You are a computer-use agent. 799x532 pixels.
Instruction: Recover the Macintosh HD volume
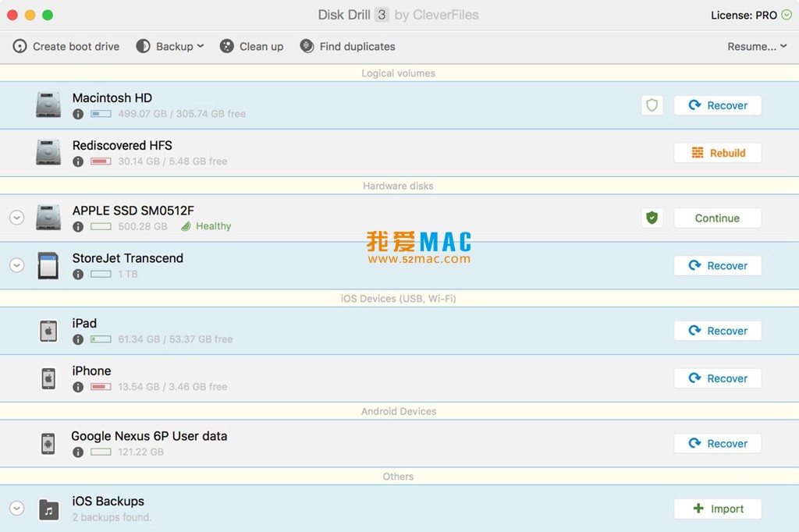(x=718, y=105)
